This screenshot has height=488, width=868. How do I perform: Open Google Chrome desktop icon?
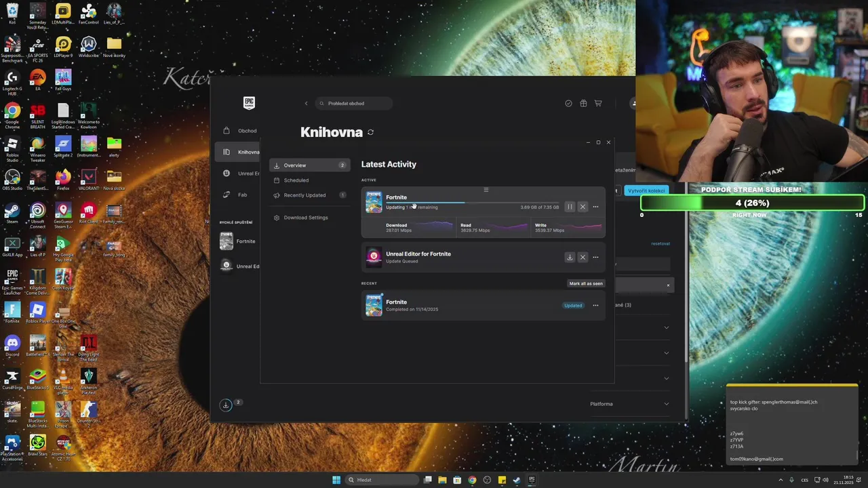point(12,114)
